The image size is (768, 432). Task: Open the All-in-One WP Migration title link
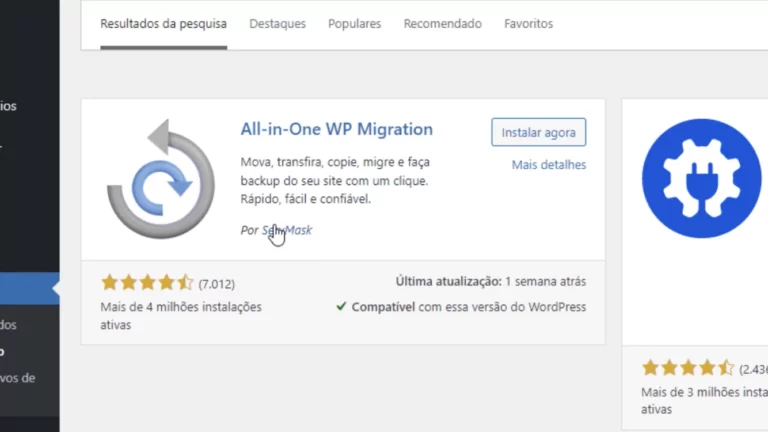point(336,129)
